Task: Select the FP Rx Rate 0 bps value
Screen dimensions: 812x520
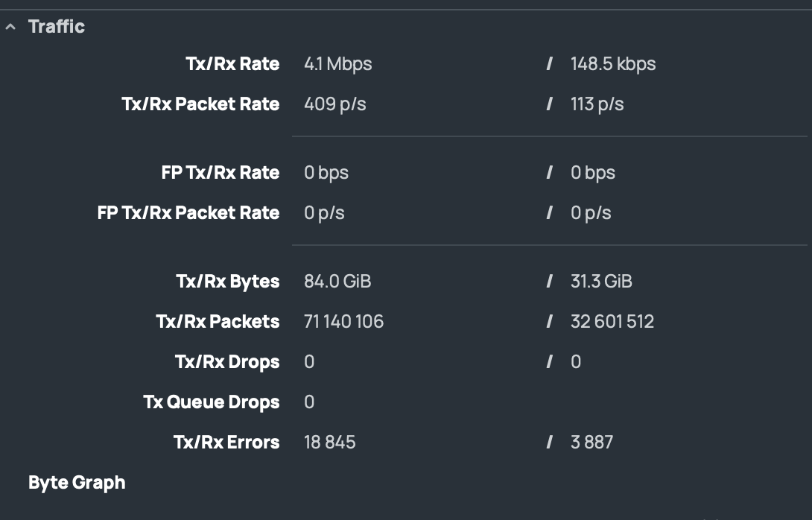Action: point(593,173)
